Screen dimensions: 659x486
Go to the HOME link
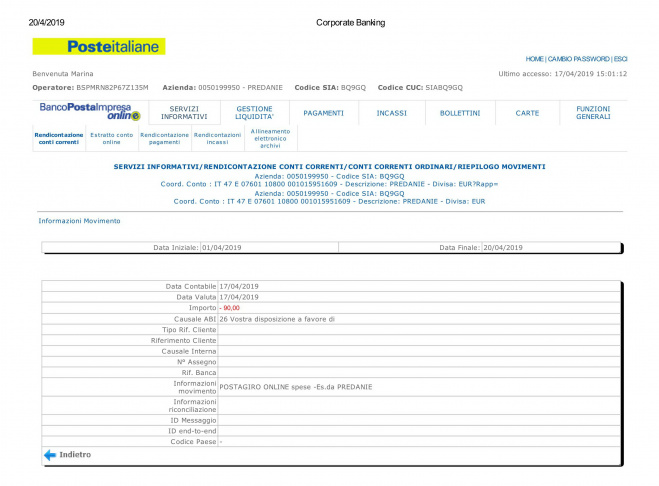pyautogui.click(x=535, y=59)
